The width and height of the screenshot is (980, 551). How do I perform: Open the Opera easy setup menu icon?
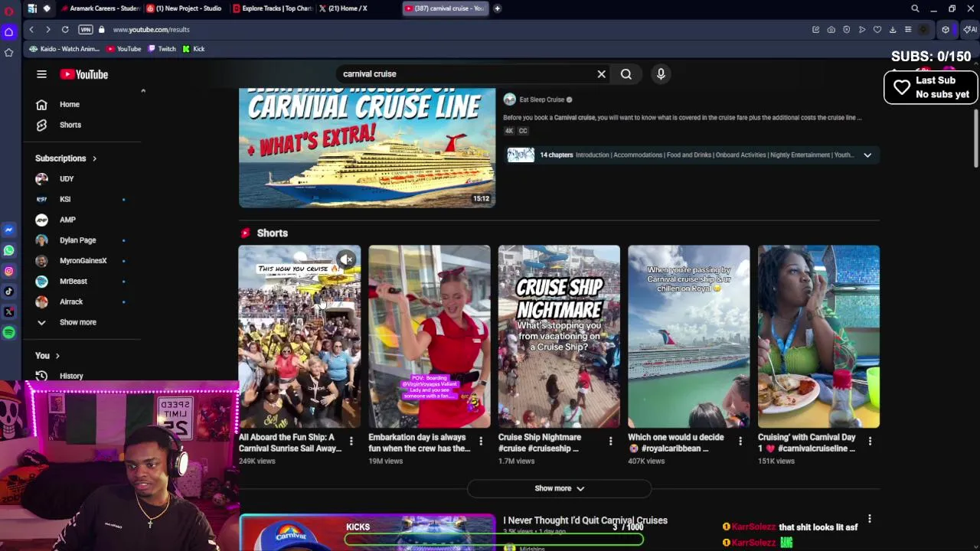coord(908,29)
